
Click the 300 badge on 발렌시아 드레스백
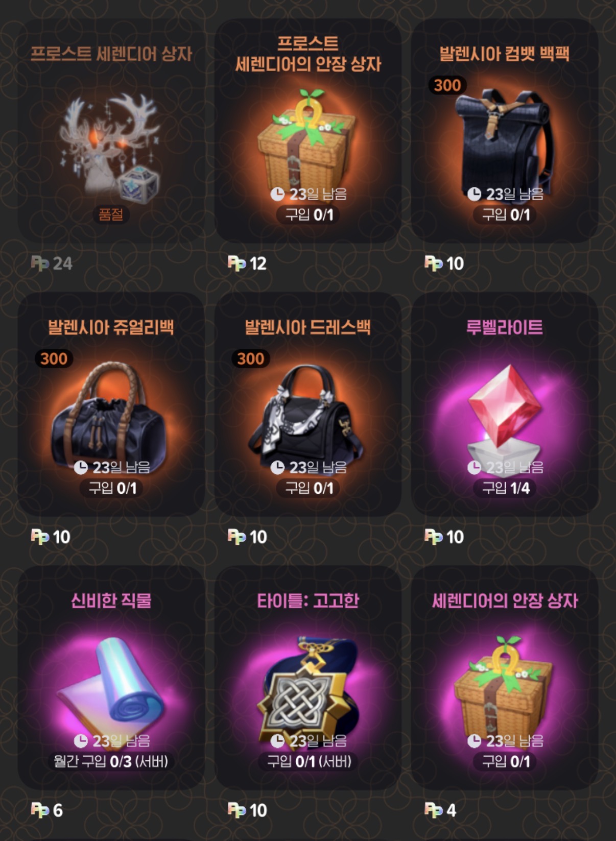point(250,358)
